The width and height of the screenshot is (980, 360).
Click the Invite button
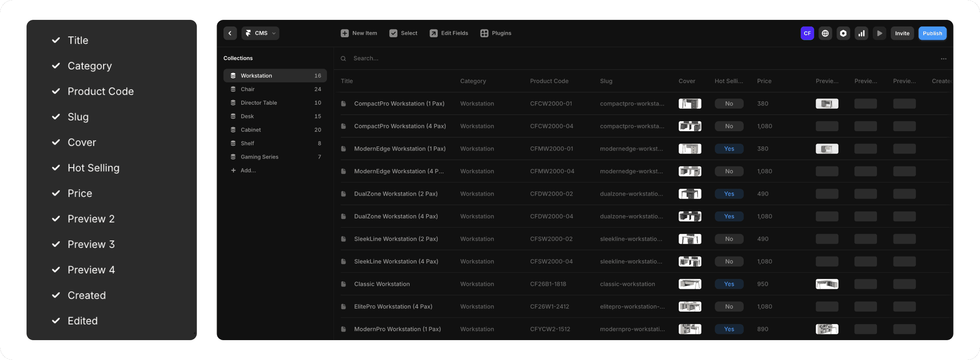tap(902, 33)
